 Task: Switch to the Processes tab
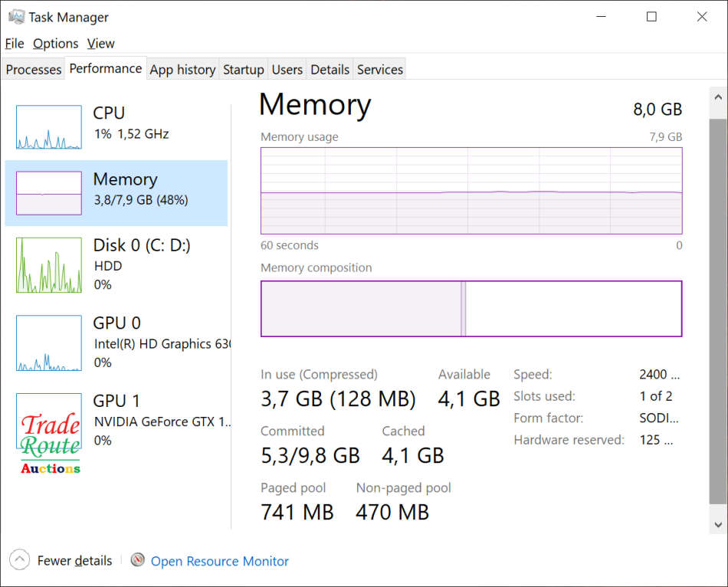(34, 70)
